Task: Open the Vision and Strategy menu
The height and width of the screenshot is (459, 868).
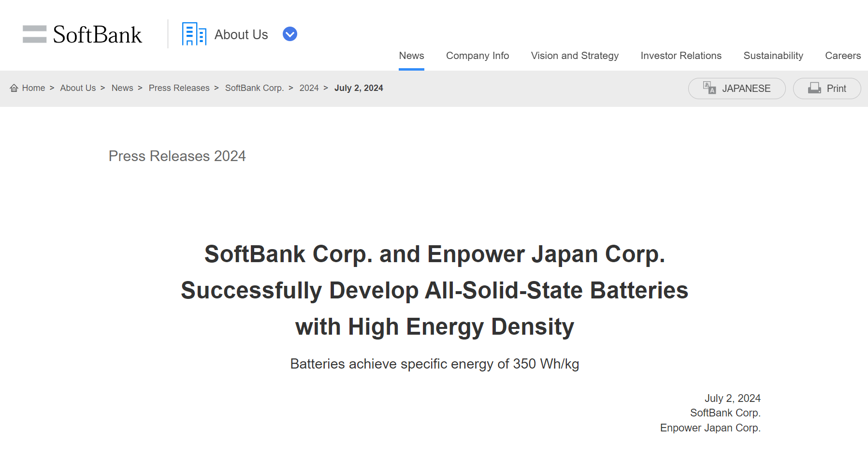Action: point(575,56)
